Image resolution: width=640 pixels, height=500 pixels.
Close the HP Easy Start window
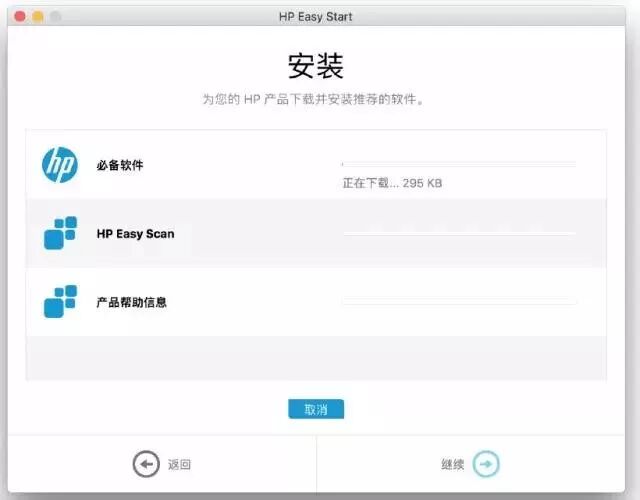click(x=20, y=17)
